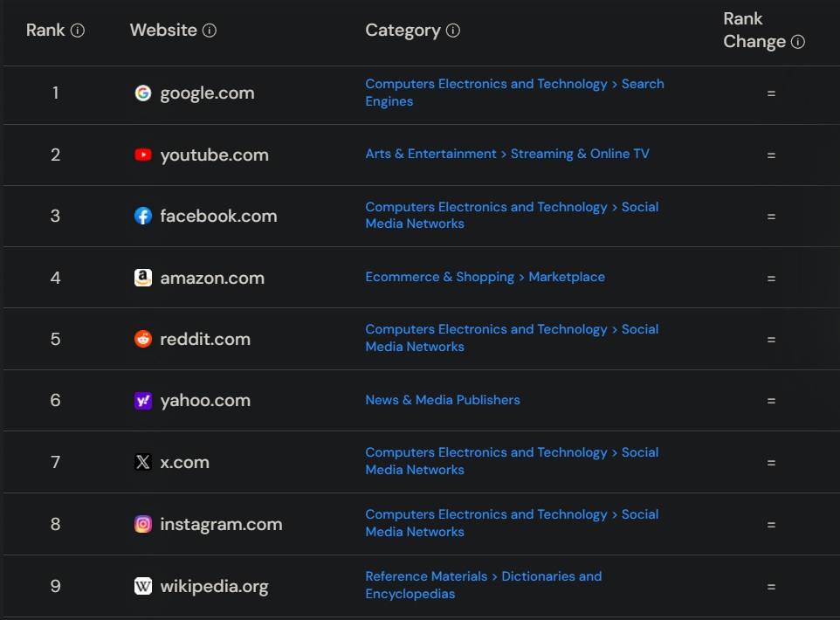Open the instagram.com website entry
Image resolution: width=840 pixels, height=620 pixels.
coord(221,524)
